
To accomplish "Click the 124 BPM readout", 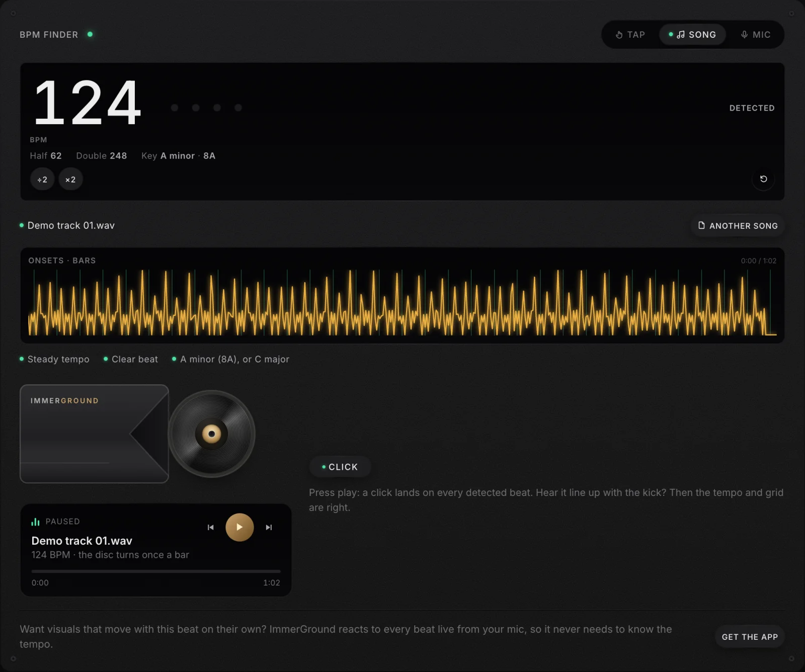I will click(87, 103).
